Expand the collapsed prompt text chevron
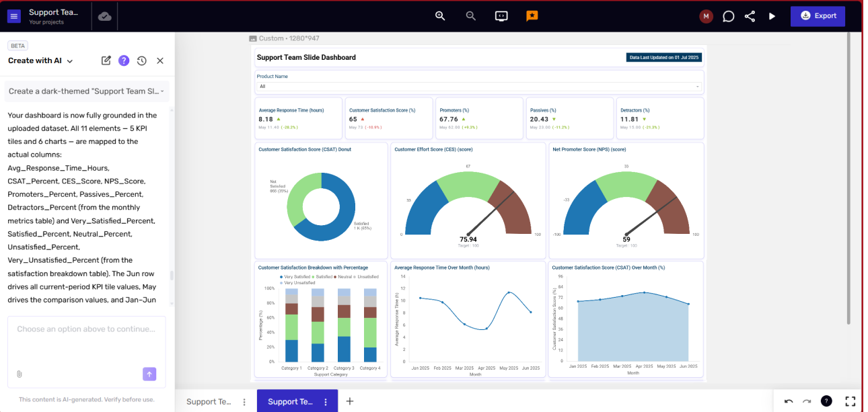This screenshot has height=412, width=868. pyautogui.click(x=162, y=91)
